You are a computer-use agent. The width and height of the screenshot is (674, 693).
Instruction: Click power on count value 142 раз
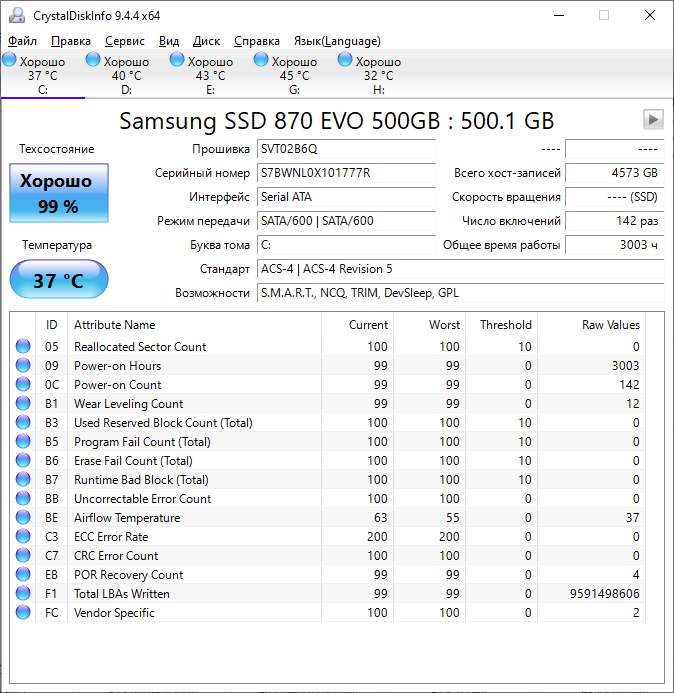click(x=615, y=221)
